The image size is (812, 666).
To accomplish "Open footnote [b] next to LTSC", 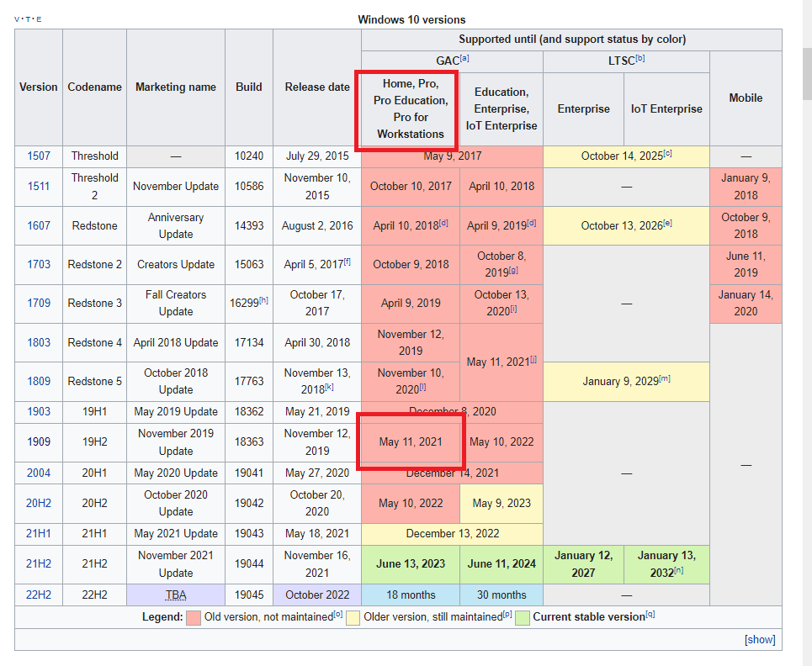I will pyautogui.click(x=640, y=58).
